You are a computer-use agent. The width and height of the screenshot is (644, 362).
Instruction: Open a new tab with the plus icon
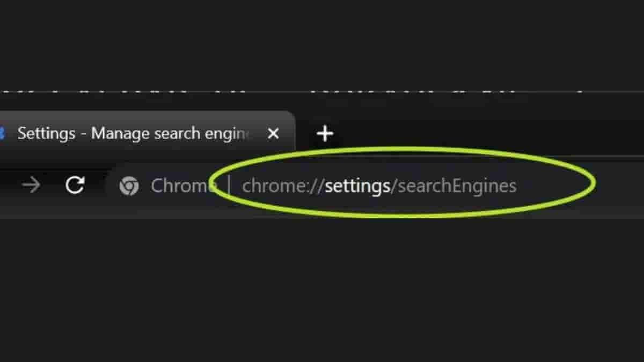tap(325, 133)
